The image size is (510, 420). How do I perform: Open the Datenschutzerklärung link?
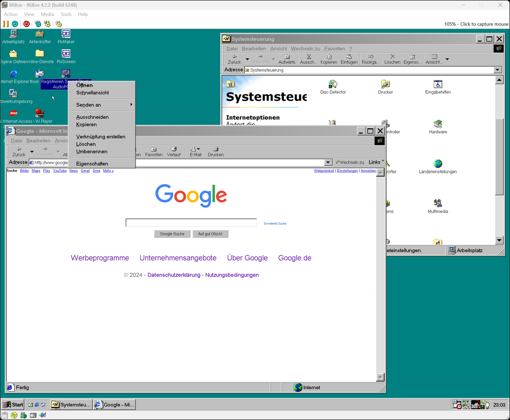(174, 275)
